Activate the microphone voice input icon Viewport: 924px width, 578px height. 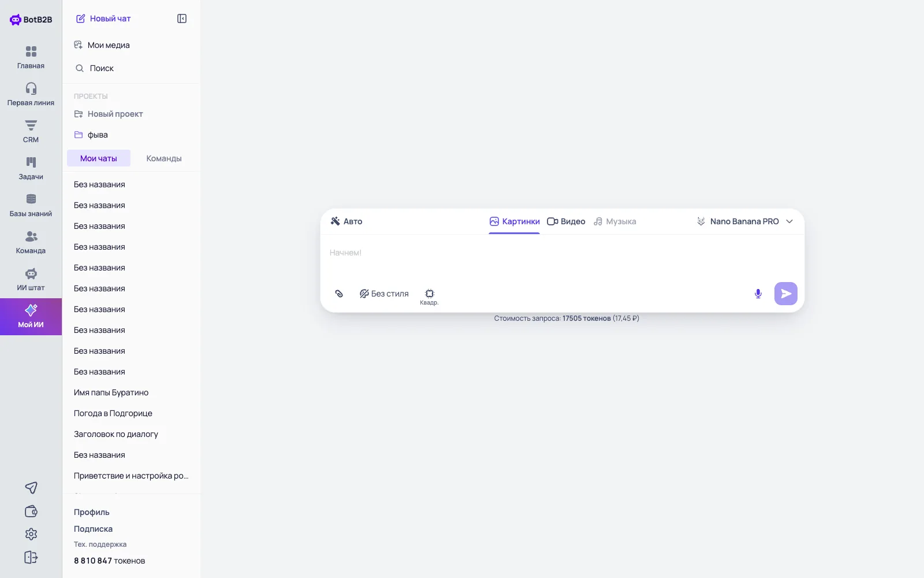pyautogui.click(x=758, y=294)
